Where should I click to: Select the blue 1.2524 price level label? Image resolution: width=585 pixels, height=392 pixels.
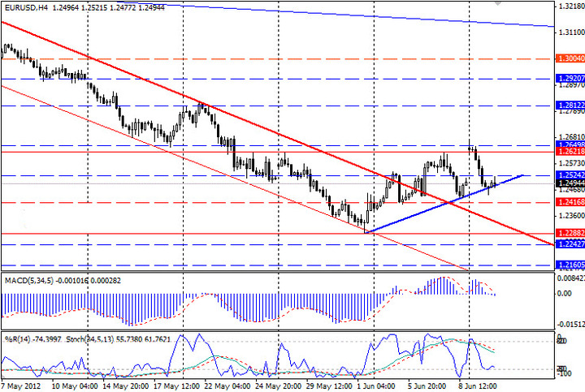click(568, 175)
